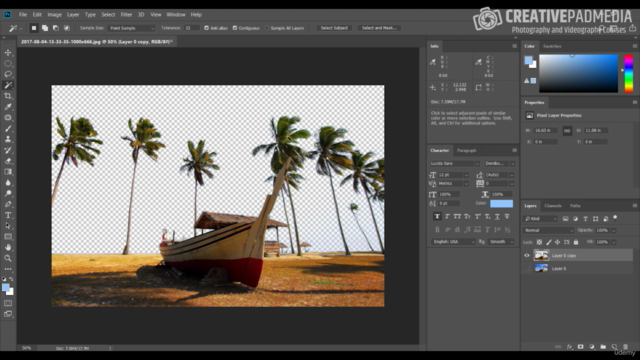Click the layer effects fx icon
Screen dimensions: 640x360
[x=569, y=347]
